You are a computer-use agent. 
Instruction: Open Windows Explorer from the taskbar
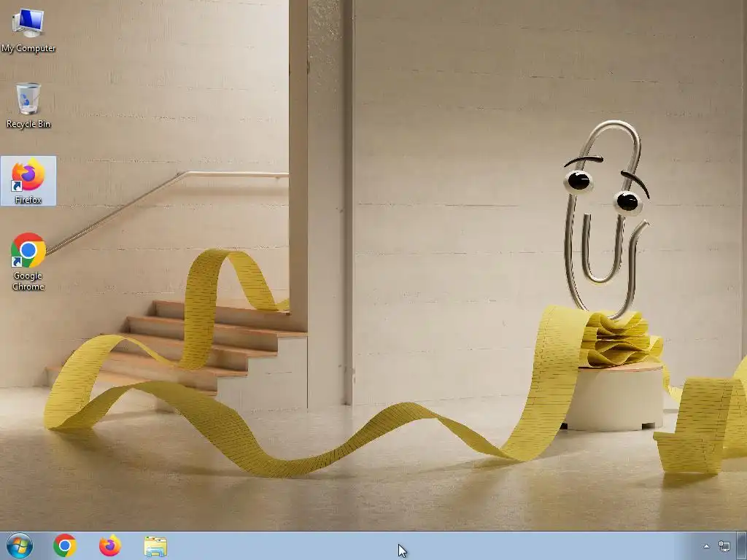click(x=155, y=546)
